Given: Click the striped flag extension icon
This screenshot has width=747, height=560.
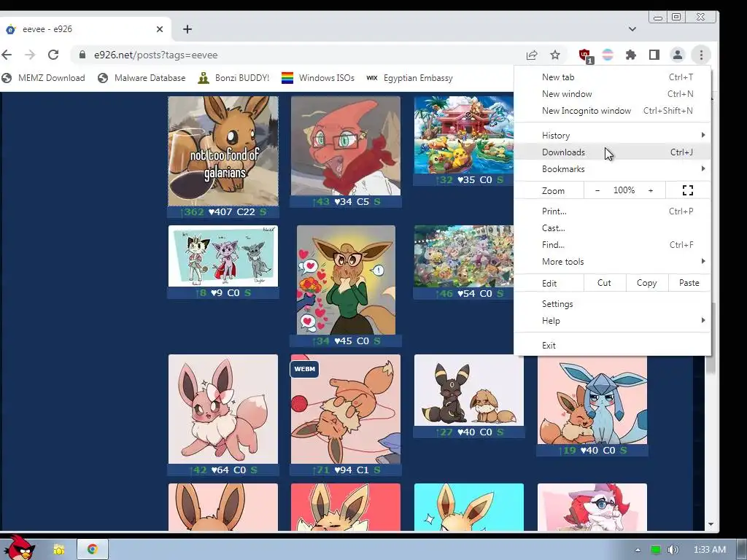Looking at the screenshot, I should 608,55.
